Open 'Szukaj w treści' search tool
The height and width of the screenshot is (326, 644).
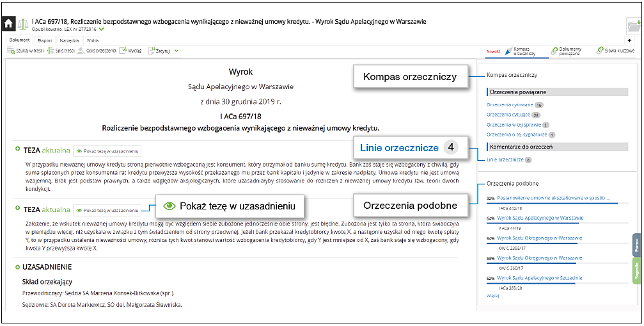click(26, 51)
